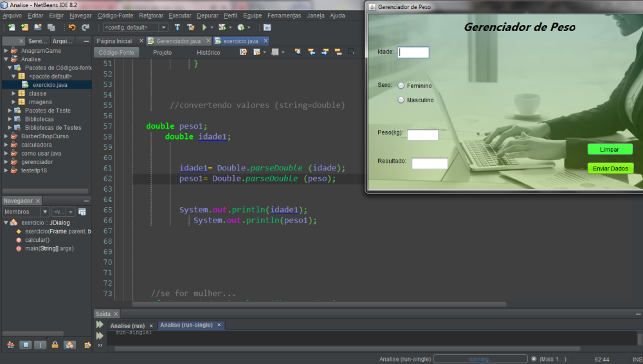Click the Last Edit icon in the editor toolbar
This screenshot has height=364, width=643.
click(244, 51)
